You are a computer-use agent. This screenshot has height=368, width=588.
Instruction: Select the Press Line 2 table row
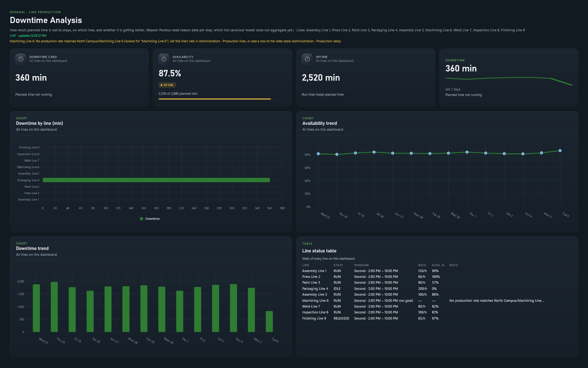click(x=437, y=277)
